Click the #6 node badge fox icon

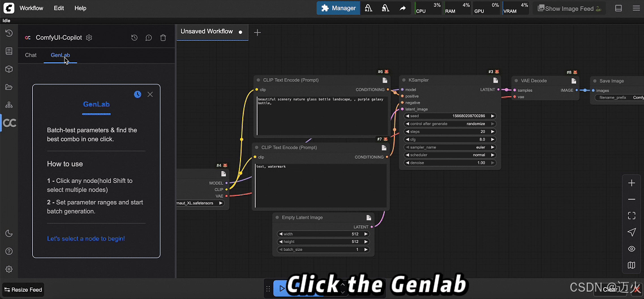click(x=387, y=71)
